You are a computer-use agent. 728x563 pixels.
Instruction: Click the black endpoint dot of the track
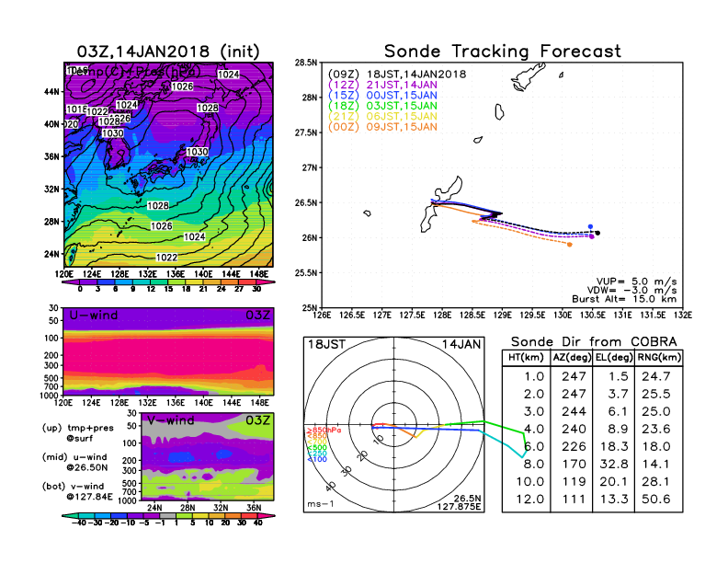tap(597, 233)
